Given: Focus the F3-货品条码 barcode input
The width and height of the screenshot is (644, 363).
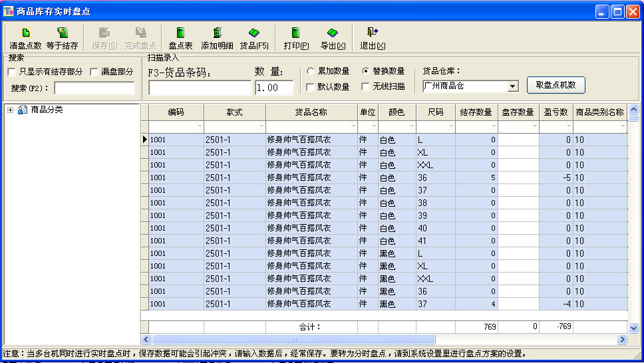Looking at the screenshot, I should [200, 88].
